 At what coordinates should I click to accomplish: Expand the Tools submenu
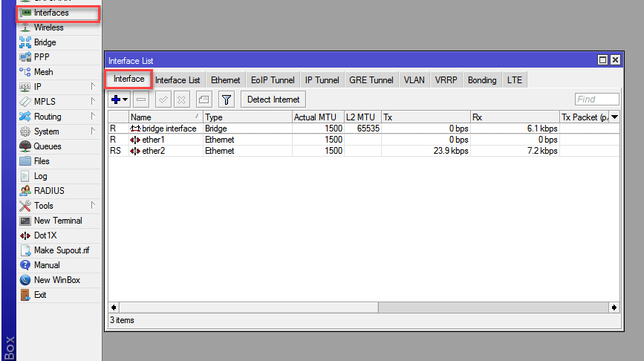coord(43,206)
